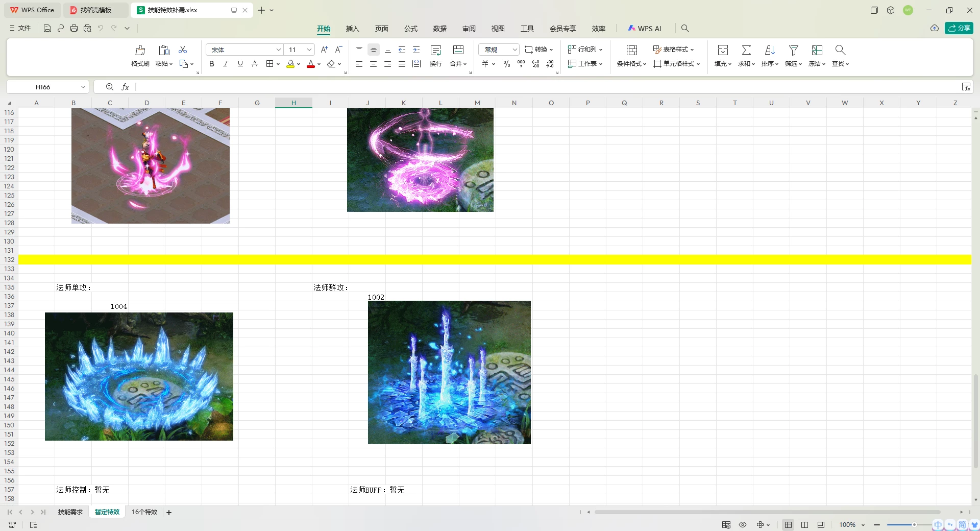Viewport: 980px width, 531px height.
Task: Open the border style dropdown arrow
Action: (x=278, y=64)
